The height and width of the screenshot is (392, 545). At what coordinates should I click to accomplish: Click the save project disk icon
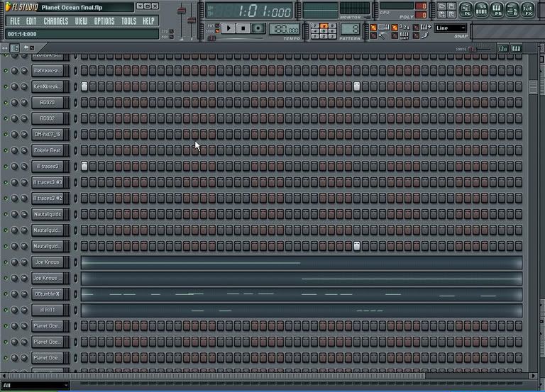tap(451, 6)
